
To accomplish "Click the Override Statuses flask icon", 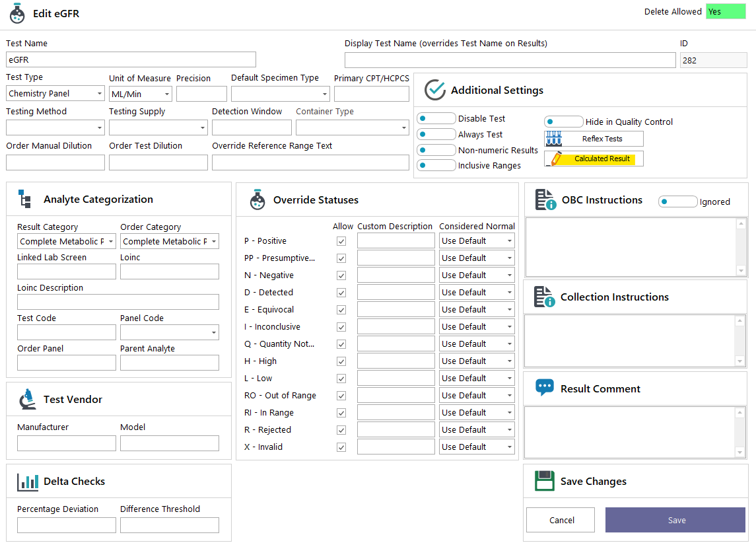I will 258,200.
